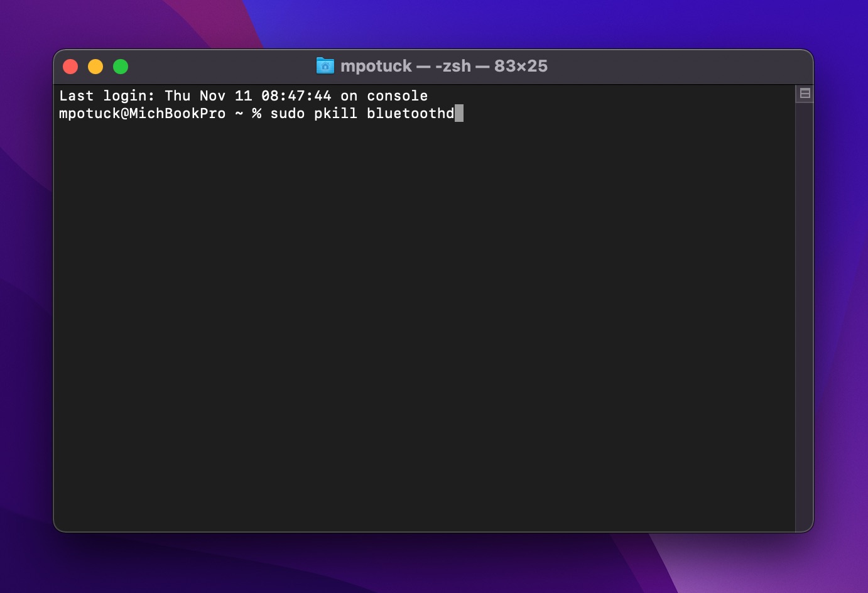The height and width of the screenshot is (593, 868).
Task: Click the percent sign prompt symbol
Action: pos(257,113)
